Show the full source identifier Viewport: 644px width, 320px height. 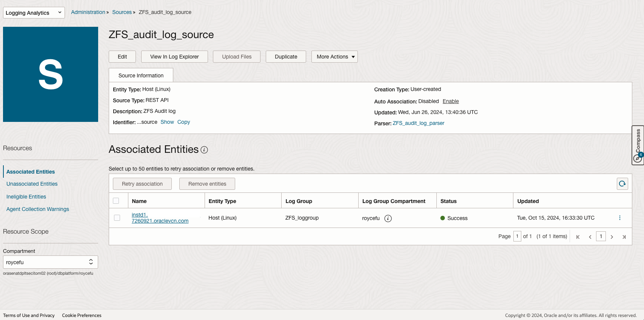(167, 122)
